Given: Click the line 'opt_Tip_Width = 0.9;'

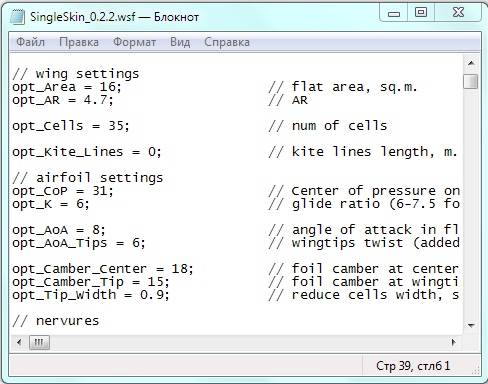Looking at the screenshot, I should 91,295.
